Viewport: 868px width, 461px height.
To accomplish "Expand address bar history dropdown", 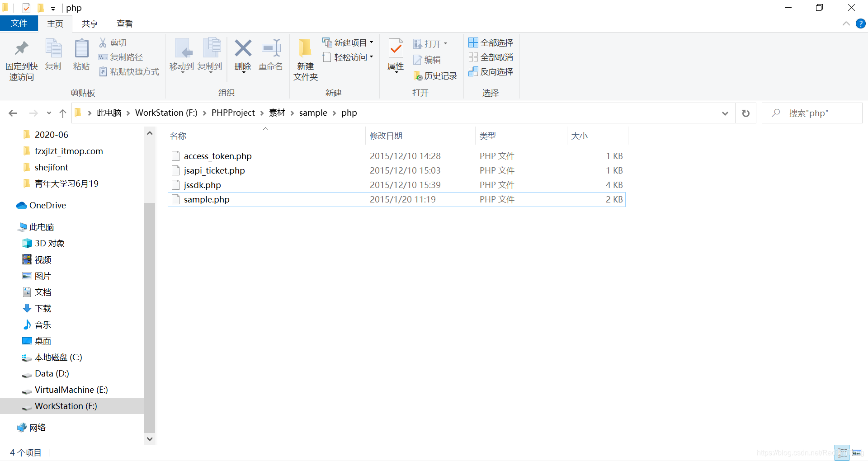I will pos(725,113).
